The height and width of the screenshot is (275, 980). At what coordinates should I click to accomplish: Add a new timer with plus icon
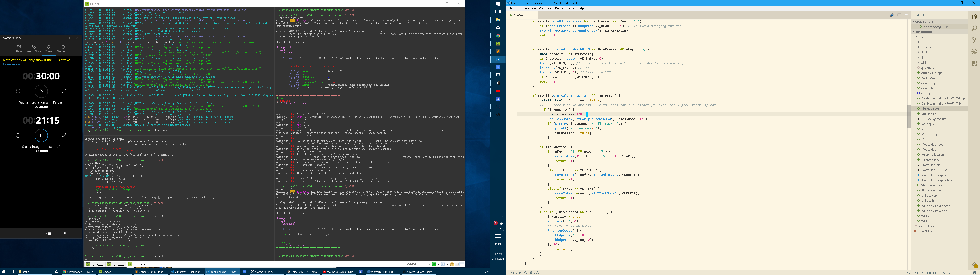[33, 233]
